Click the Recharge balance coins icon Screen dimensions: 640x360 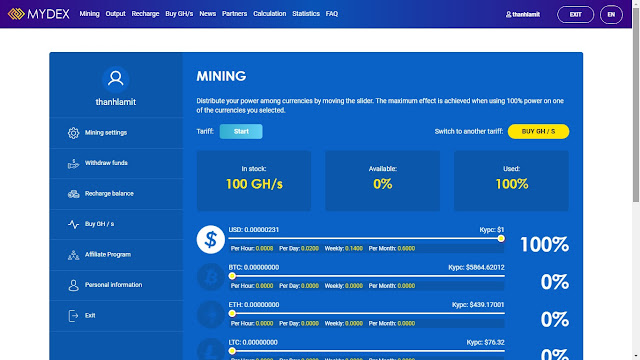click(x=73, y=194)
